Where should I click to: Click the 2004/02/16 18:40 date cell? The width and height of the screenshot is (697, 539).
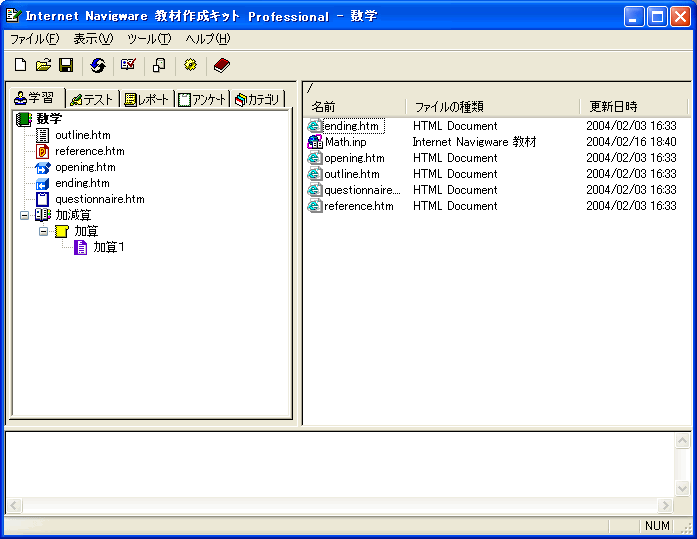point(631,142)
